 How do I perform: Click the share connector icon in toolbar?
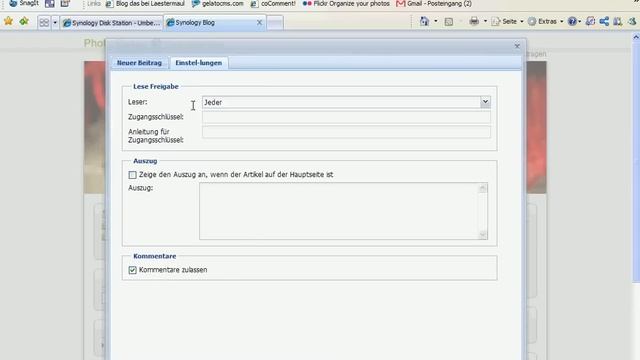(x=604, y=21)
